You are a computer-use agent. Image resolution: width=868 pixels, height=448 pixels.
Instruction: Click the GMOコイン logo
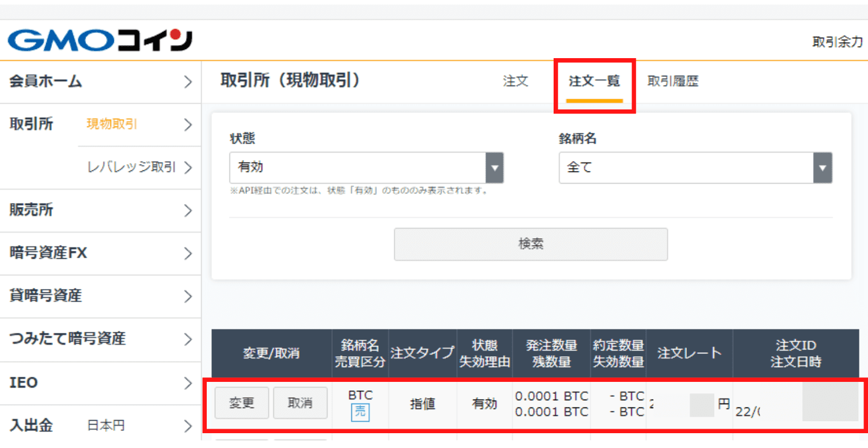(x=100, y=40)
